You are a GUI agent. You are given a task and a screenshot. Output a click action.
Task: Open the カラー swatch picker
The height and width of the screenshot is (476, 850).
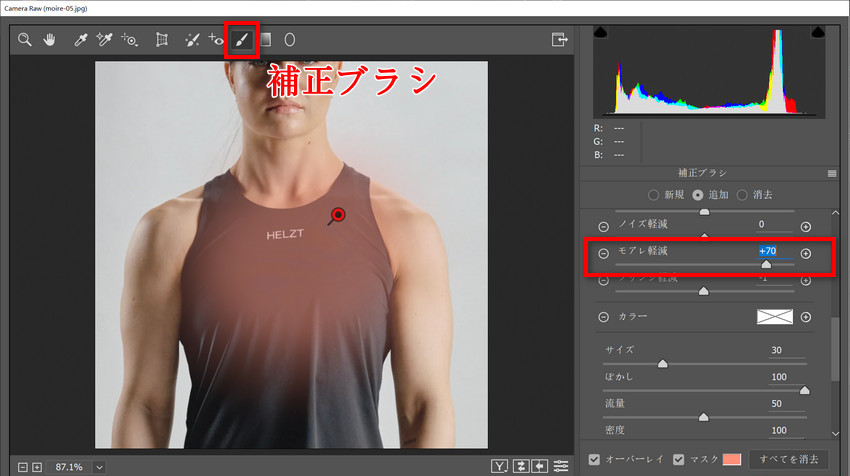click(x=775, y=317)
